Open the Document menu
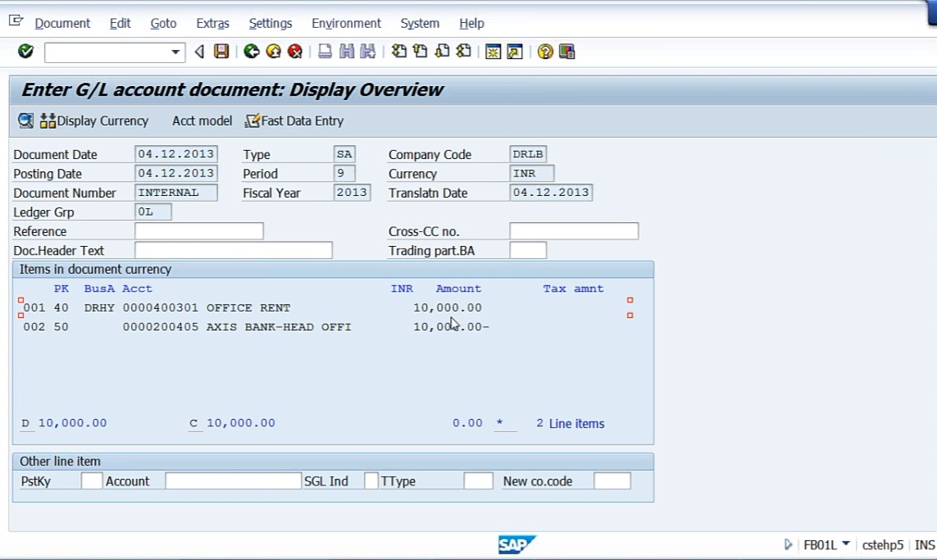937x560 pixels. click(62, 23)
